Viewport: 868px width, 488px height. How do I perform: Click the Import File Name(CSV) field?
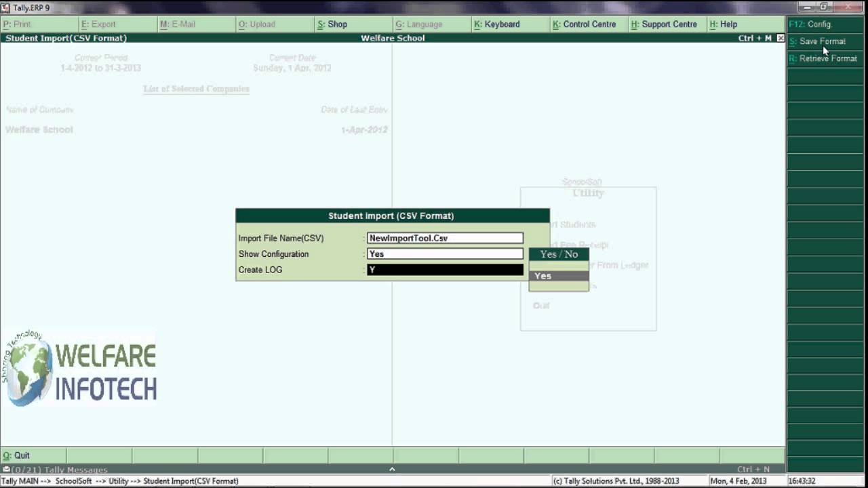(445, 238)
